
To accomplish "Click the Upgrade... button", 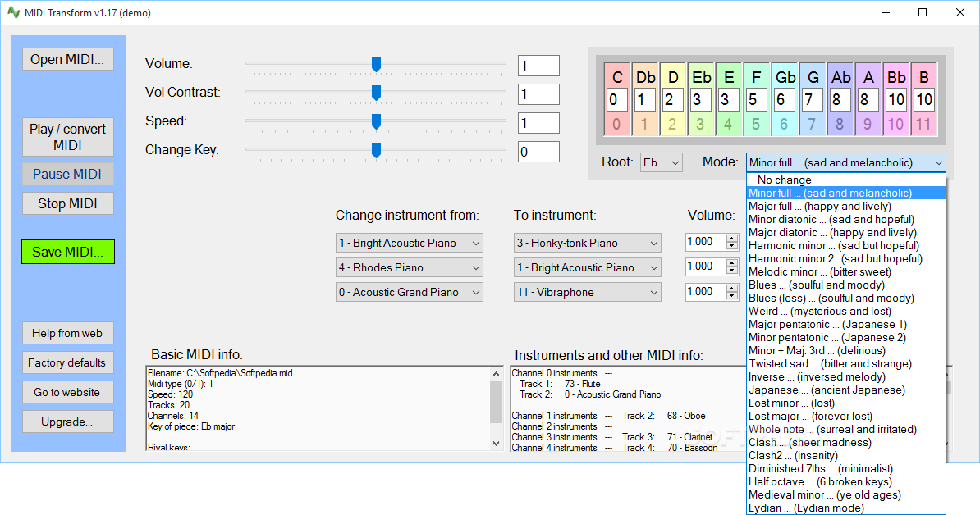I will [x=67, y=422].
